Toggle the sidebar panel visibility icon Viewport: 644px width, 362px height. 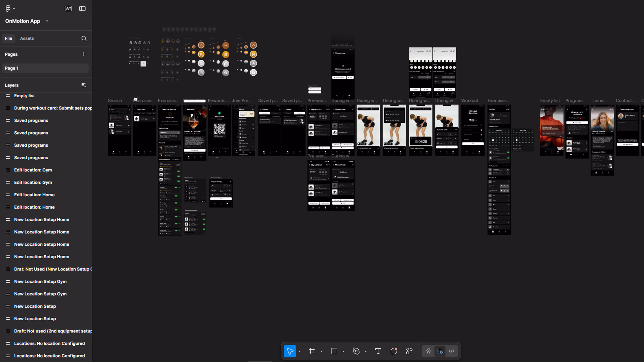[82, 9]
